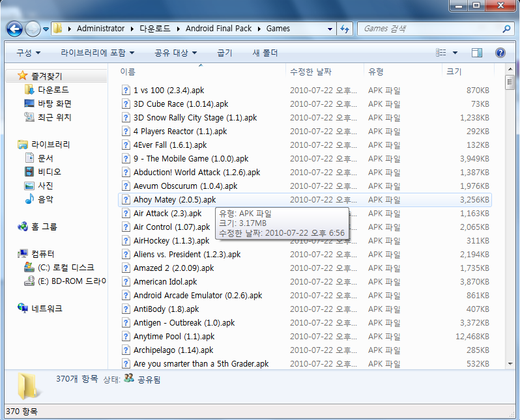Sort by 크기 column header
This screenshot has height=420, width=520.
tap(468, 72)
